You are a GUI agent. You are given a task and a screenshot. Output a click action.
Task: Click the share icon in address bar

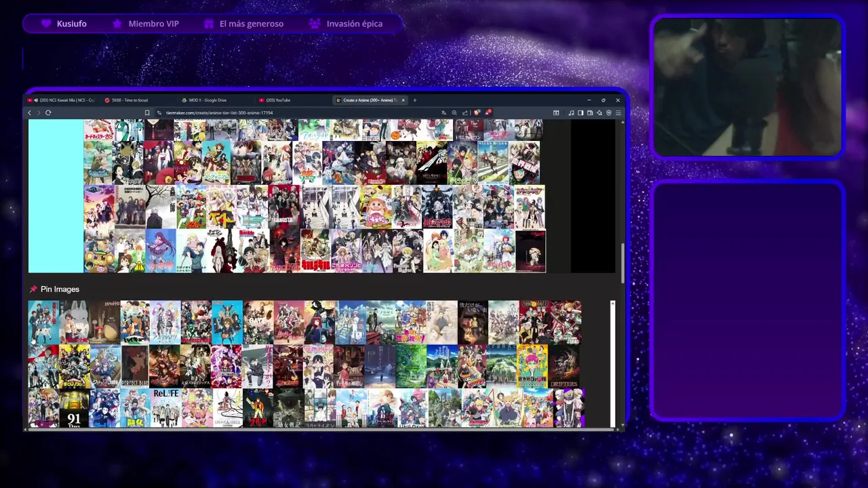(465, 113)
